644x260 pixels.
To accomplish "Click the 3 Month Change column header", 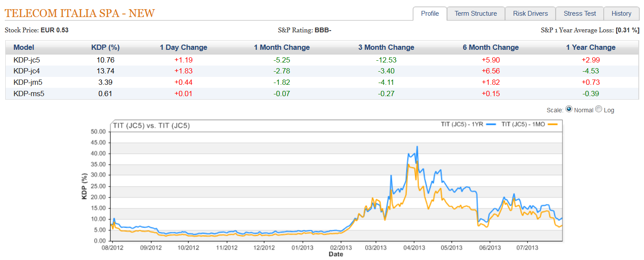I will [386, 47].
